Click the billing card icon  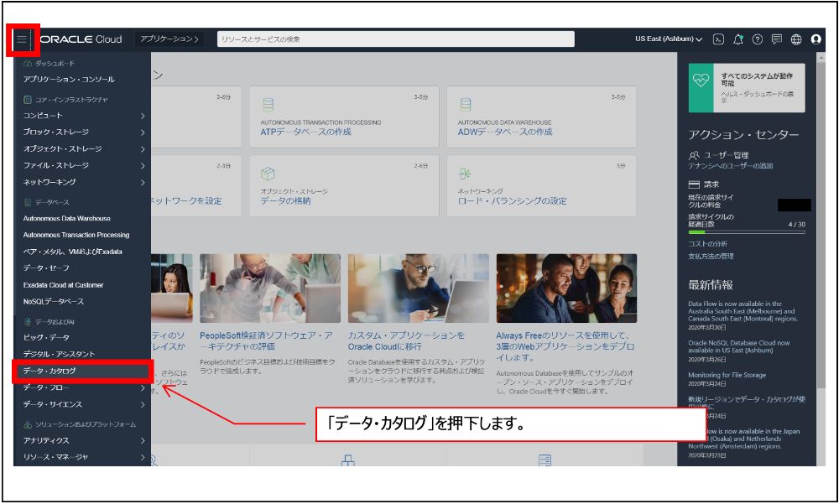pos(694,184)
